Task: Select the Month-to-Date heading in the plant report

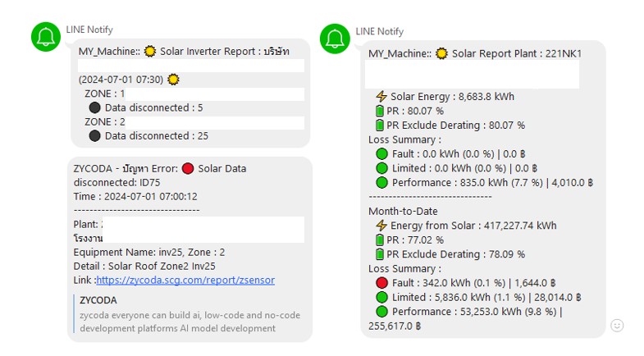Action: [x=404, y=211]
